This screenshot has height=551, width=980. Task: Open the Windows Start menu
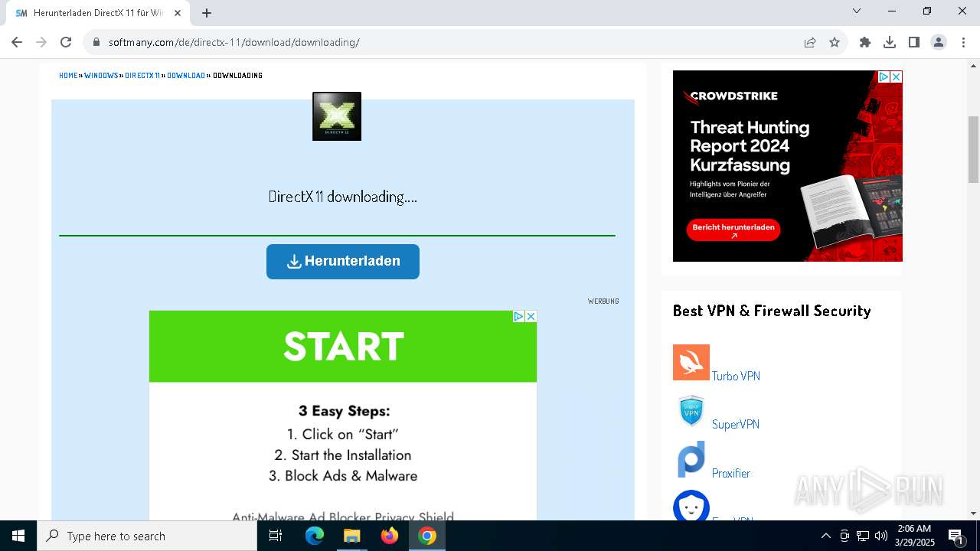point(18,536)
